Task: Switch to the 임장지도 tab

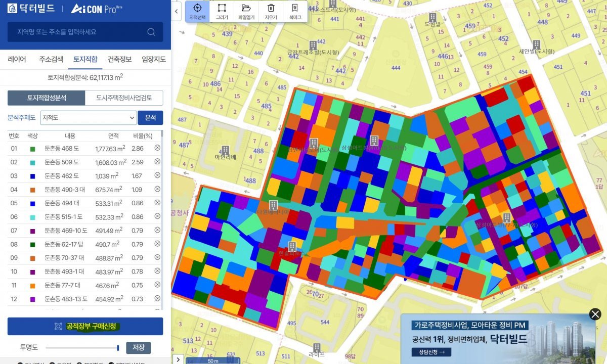Action: coord(153,59)
